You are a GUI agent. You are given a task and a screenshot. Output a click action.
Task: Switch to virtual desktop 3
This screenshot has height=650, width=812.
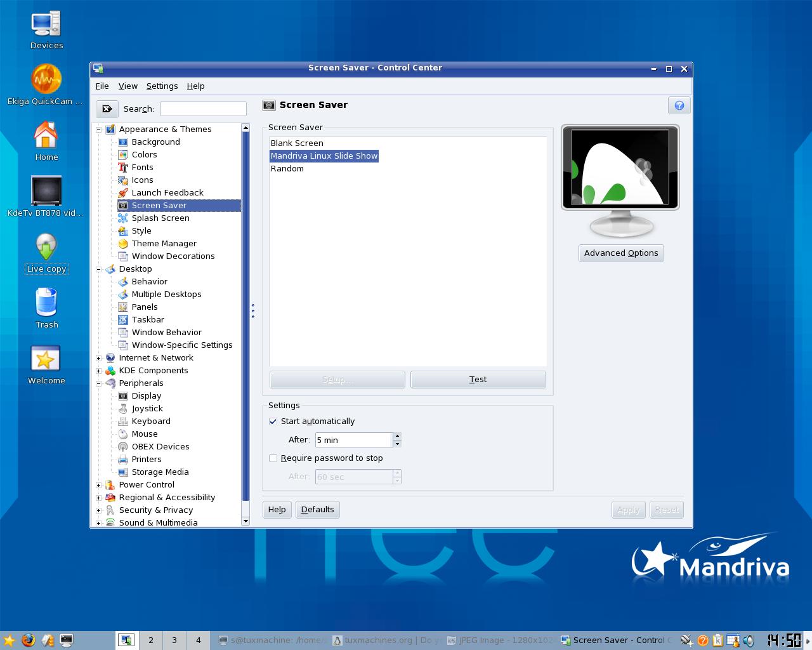pos(174,640)
